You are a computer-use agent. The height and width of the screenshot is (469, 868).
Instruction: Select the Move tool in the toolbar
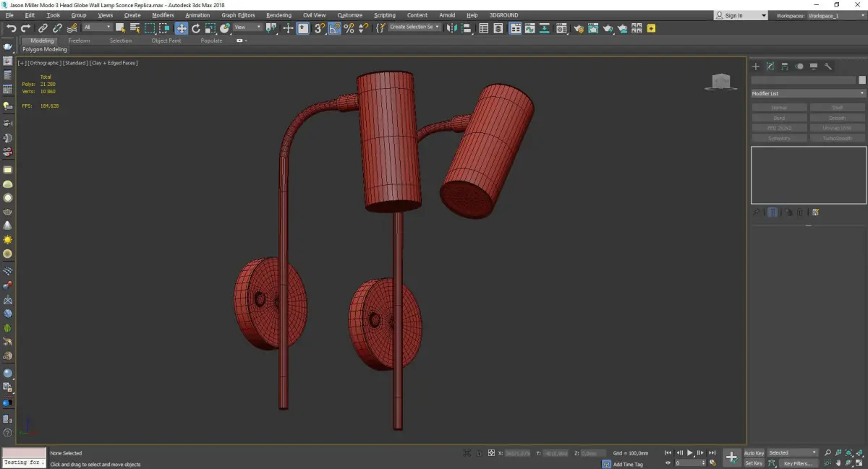pos(181,28)
